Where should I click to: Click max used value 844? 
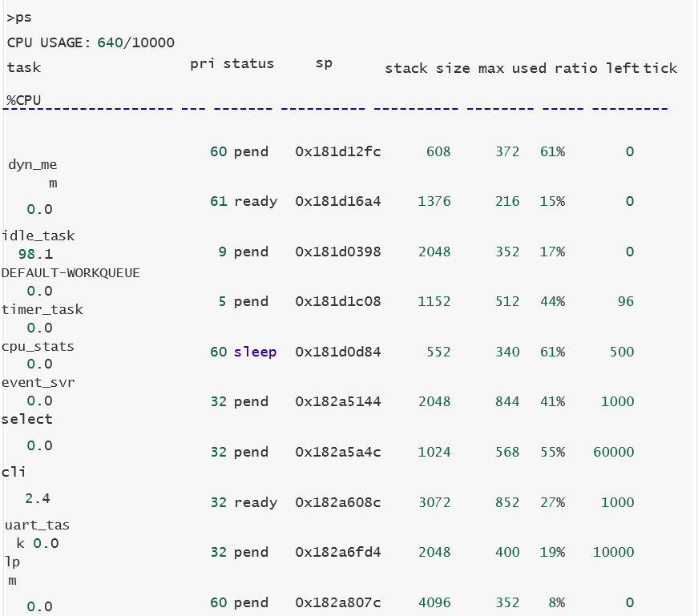(507, 402)
